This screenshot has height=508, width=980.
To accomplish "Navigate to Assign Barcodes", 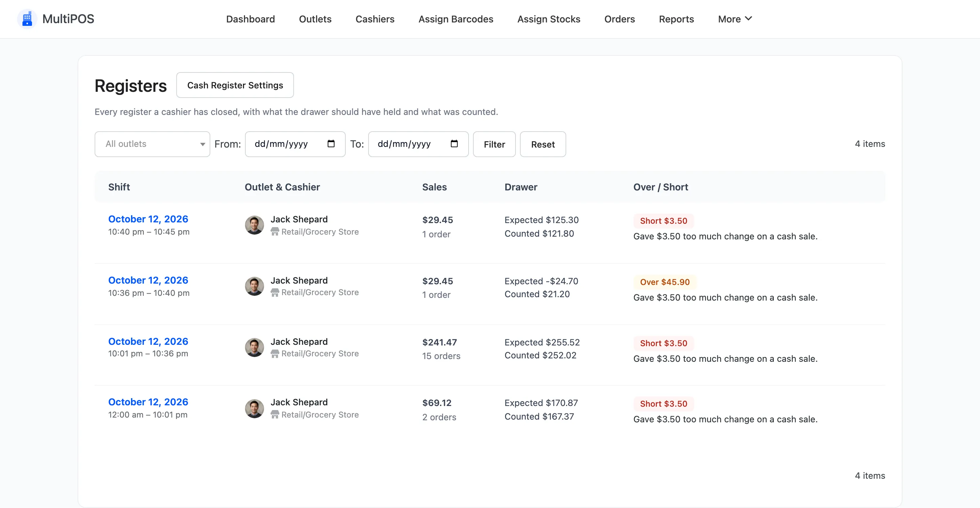I will click(456, 19).
